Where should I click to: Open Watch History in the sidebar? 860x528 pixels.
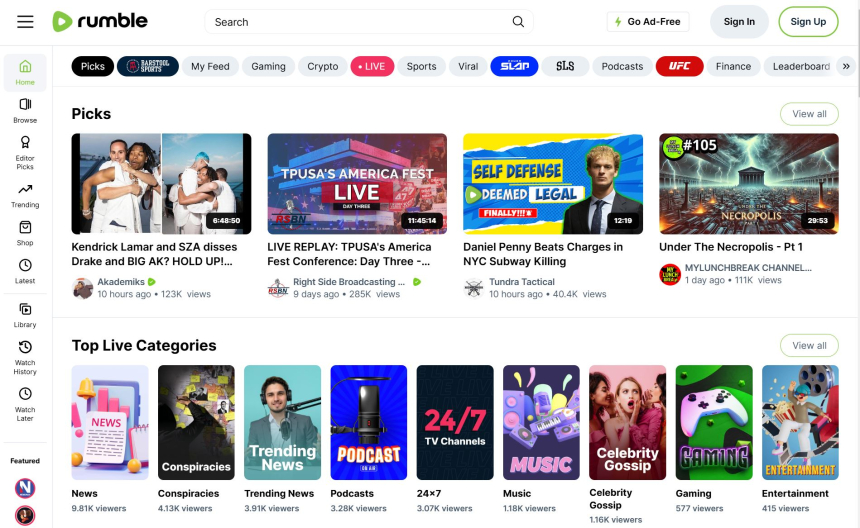pos(25,357)
